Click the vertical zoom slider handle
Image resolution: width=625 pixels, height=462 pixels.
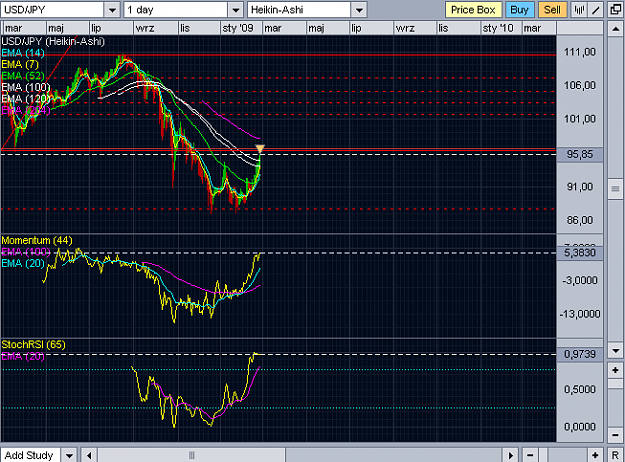(x=615, y=384)
